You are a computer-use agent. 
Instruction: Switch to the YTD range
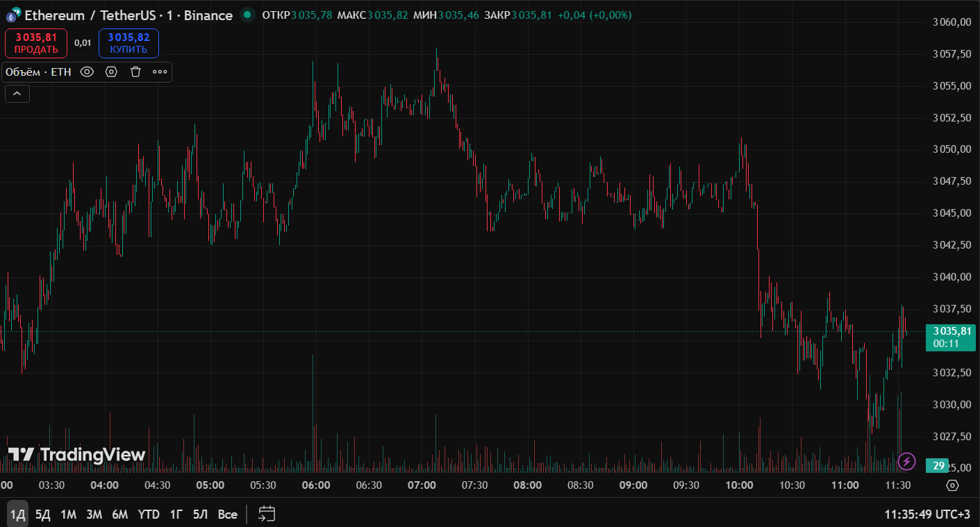click(149, 515)
